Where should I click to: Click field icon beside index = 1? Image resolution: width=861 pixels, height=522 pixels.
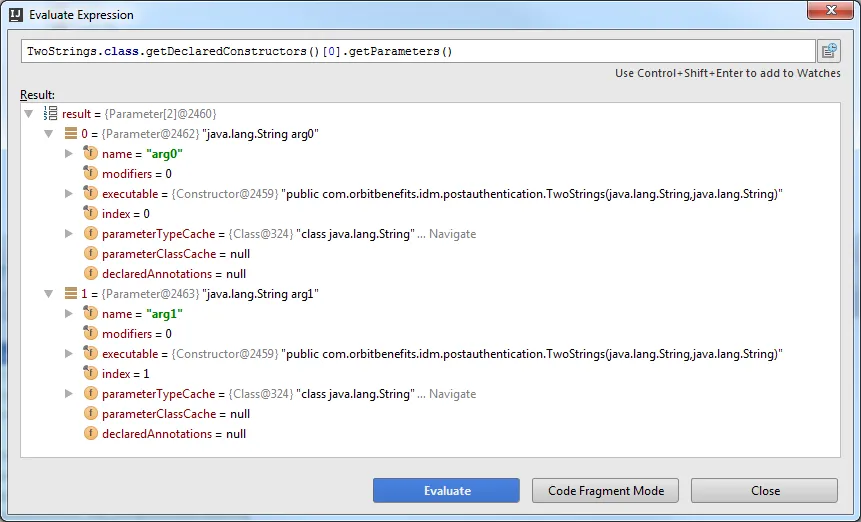coord(90,374)
